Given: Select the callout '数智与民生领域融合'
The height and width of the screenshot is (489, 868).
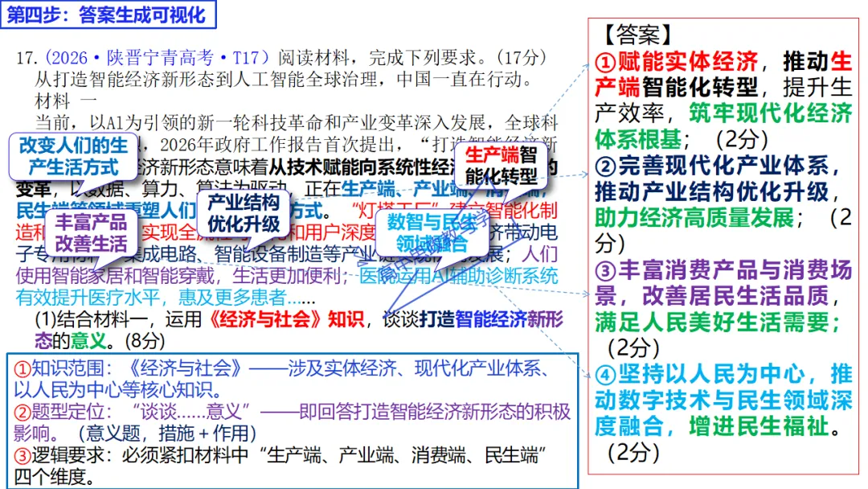Looking at the screenshot, I should (432, 232).
